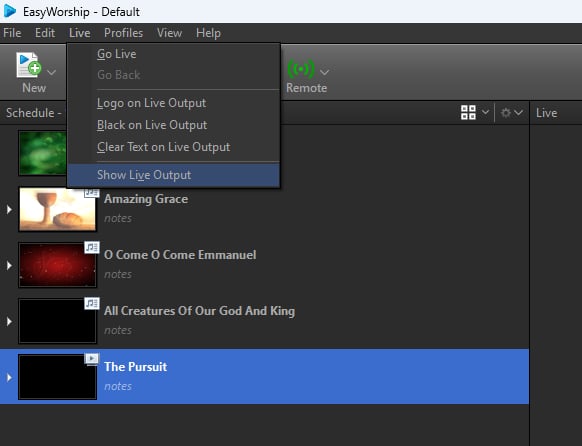Click the EasyWorship app logo in title bar
Screen dimensions: 582x446
pos(10,11)
